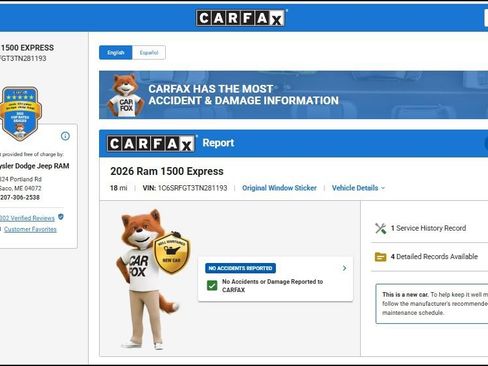Viewport: 488px width, 366px height.
Task: Open the Customer Favorites link
Action: click(30, 229)
